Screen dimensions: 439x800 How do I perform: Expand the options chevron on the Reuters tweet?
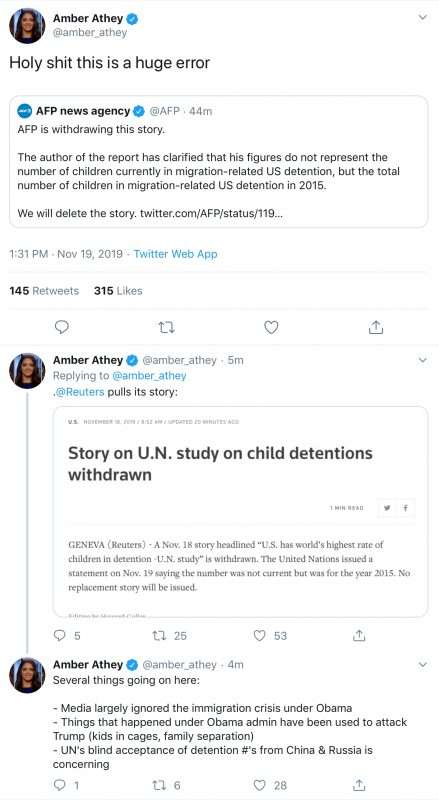coord(422,360)
